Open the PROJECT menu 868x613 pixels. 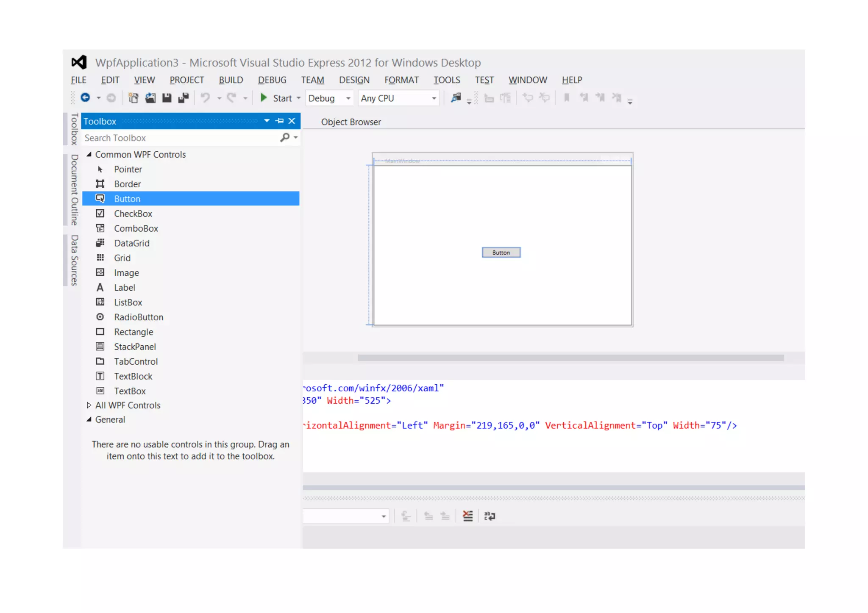tap(187, 80)
